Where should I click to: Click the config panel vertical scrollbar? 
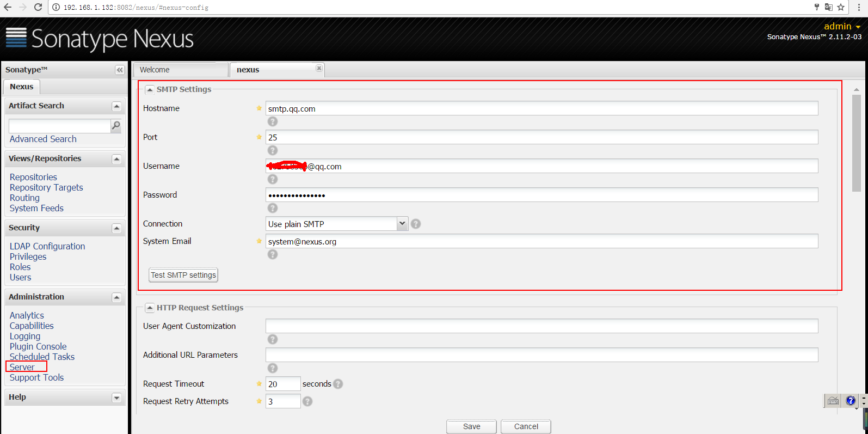(x=857, y=143)
